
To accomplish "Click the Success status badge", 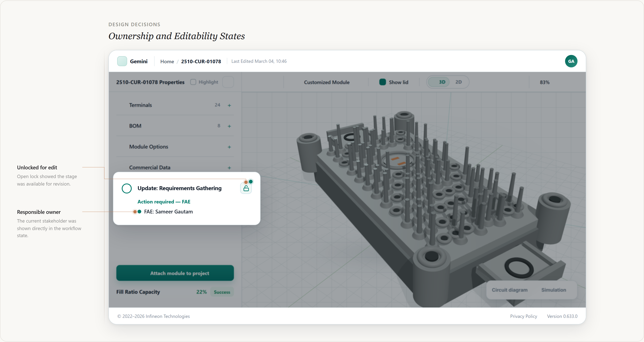I will point(222,292).
